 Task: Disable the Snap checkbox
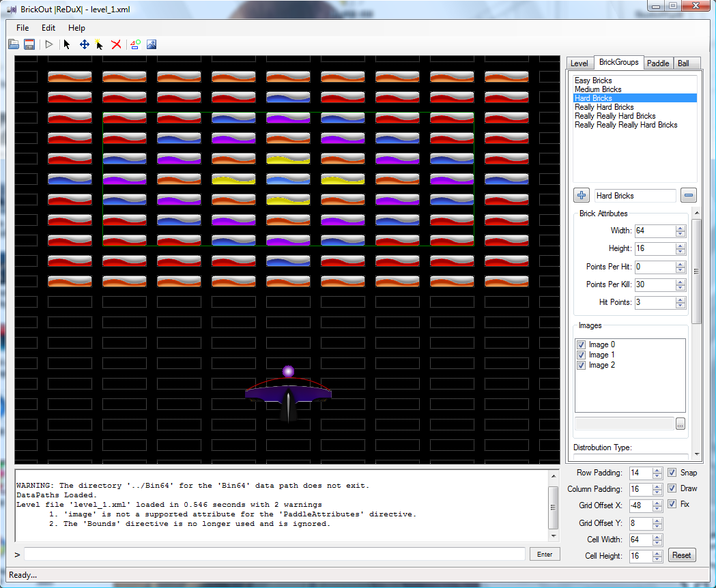(x=672, y=473)
